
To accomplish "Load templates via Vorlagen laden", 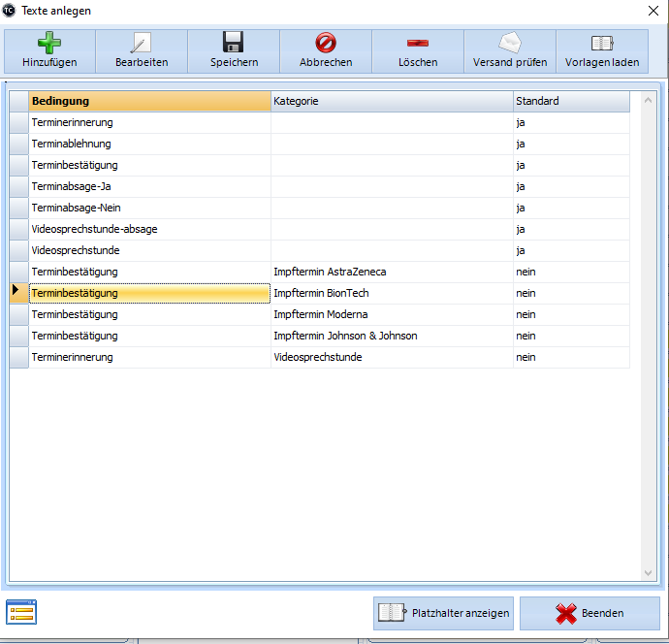I will 602,44.
